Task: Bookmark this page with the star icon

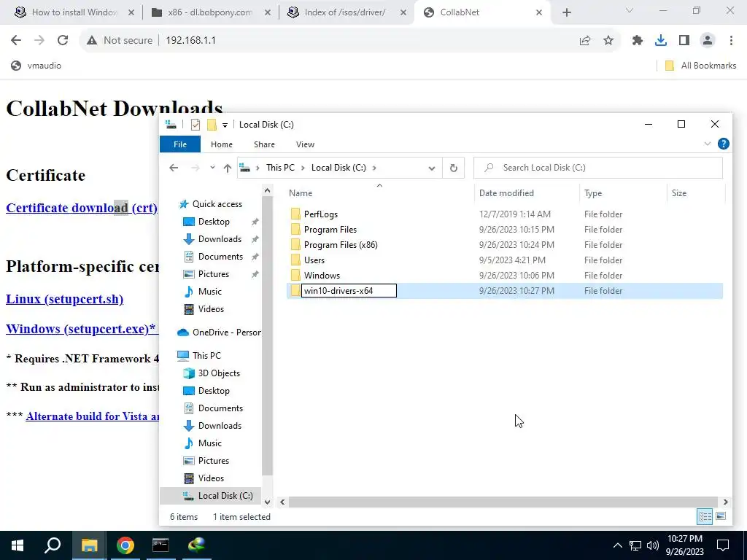Action: [x=608, y=41]
